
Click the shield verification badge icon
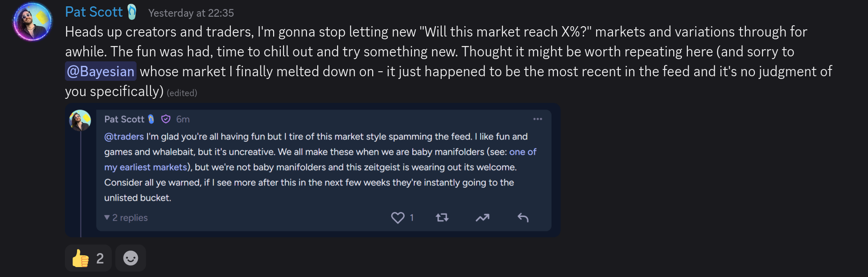coord(166,119)
